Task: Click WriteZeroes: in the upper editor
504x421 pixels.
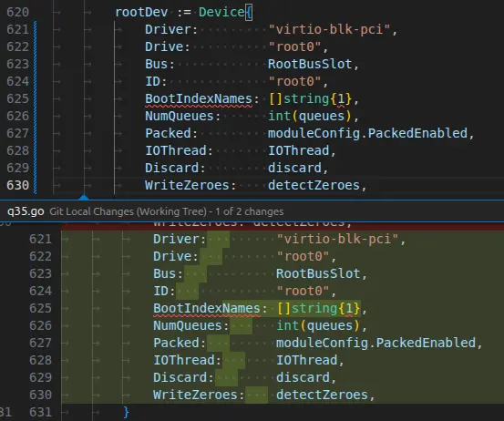Action: click(x=190, y=185)
